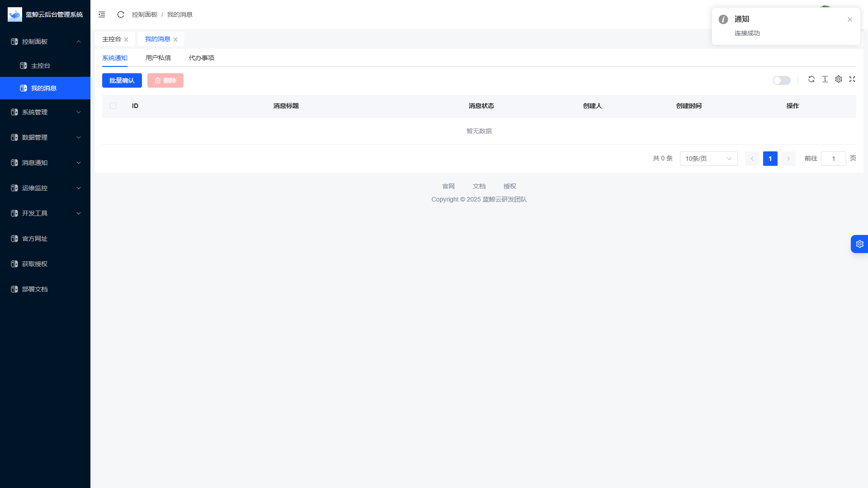Image resolution: width=868 pixels, height=488 pixels.
Task: Open column settings gear in table toolbar
Action: 839,79
